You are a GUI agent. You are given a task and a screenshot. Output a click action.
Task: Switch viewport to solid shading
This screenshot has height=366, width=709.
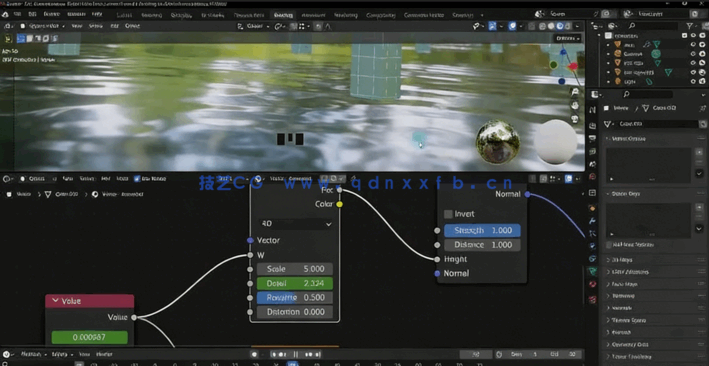551,26
